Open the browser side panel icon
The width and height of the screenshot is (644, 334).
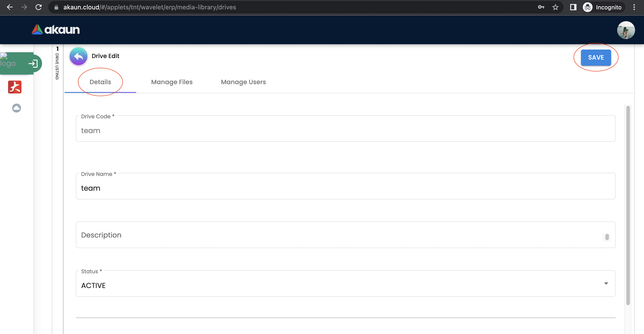(x=573, y=7)
